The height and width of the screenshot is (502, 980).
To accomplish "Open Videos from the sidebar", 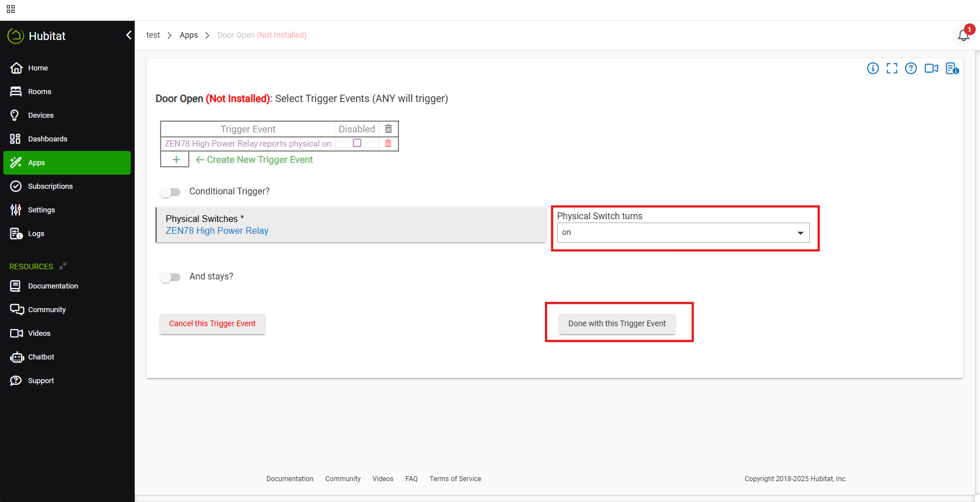I will pyautogui.click(x=67, y=334).
